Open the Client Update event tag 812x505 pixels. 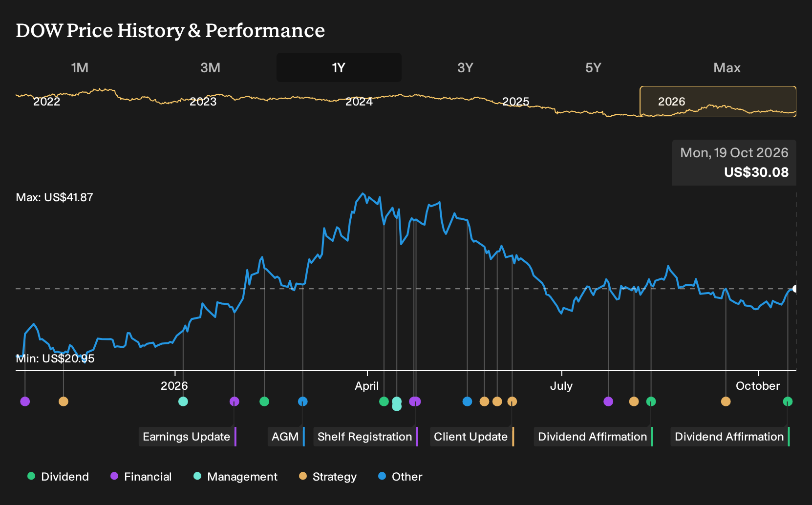point(472,437)
